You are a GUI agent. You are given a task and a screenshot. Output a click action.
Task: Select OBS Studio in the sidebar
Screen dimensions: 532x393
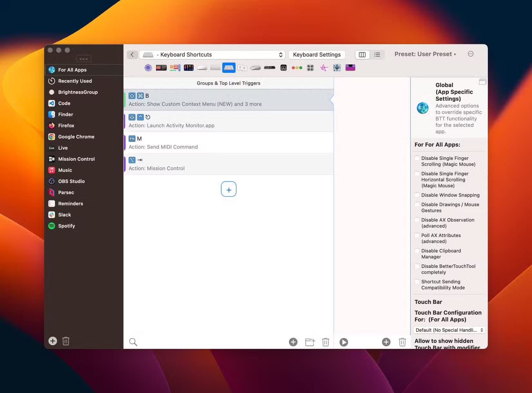coord(71,181)
